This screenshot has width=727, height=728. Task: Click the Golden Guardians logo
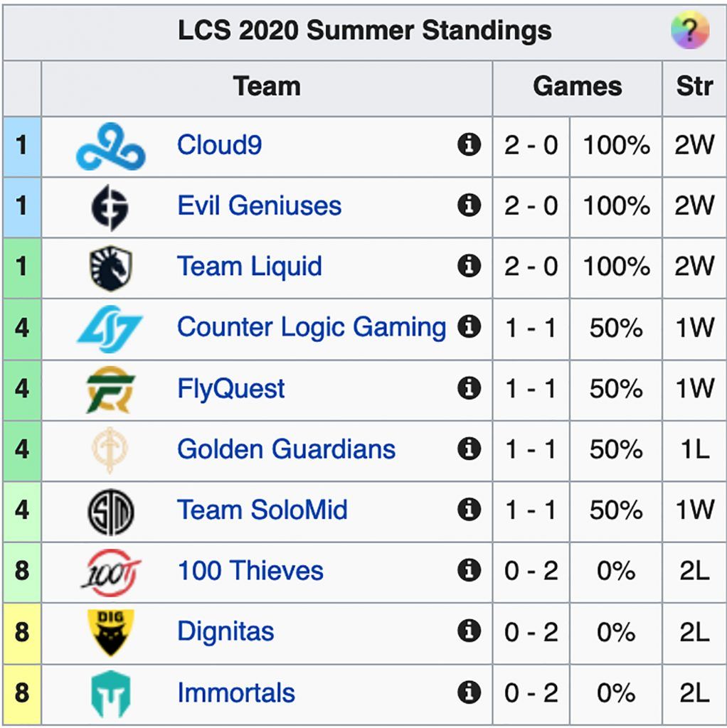pyautogui.click(x=111, y=450)
